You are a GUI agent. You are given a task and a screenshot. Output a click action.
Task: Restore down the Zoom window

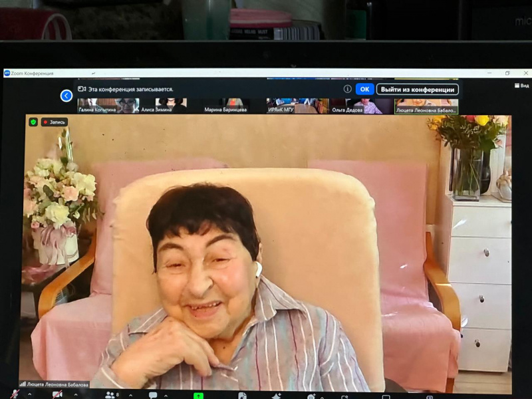(x=507, y=73)
